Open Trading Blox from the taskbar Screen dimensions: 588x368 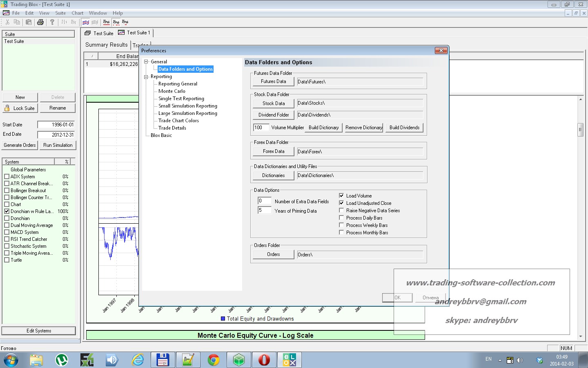pos(290,360)
